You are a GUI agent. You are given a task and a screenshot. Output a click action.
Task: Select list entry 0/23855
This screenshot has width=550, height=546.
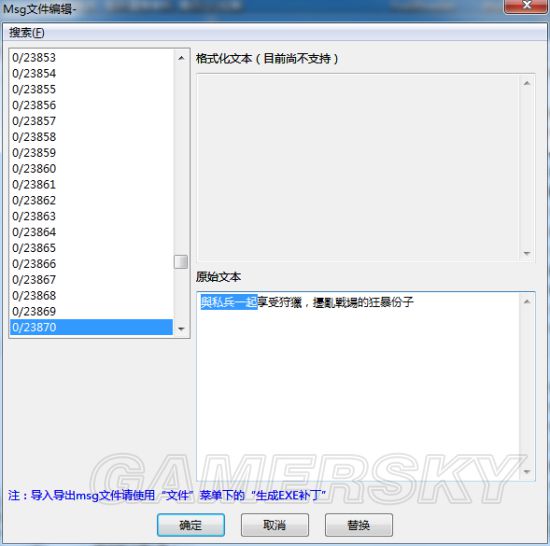coord(92,89)
